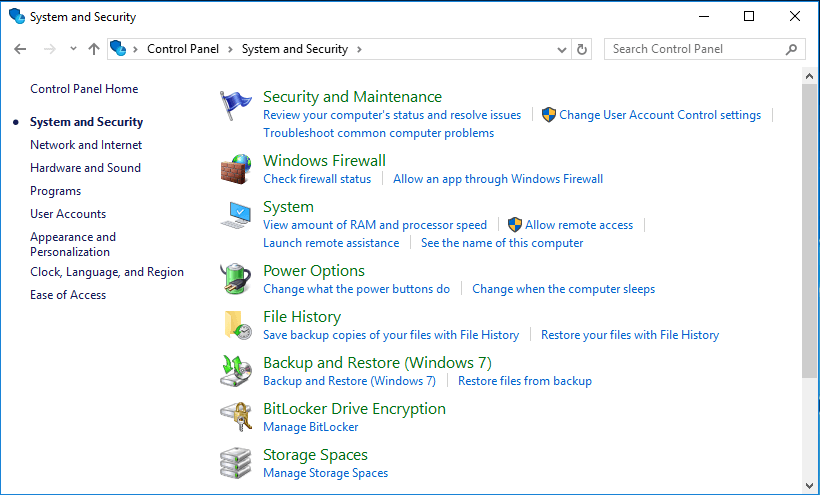The width and height of the screenshot is (820, 495).
Task: Open the BitLocker Drive Encryption lock icon
Action: [235, 417]
